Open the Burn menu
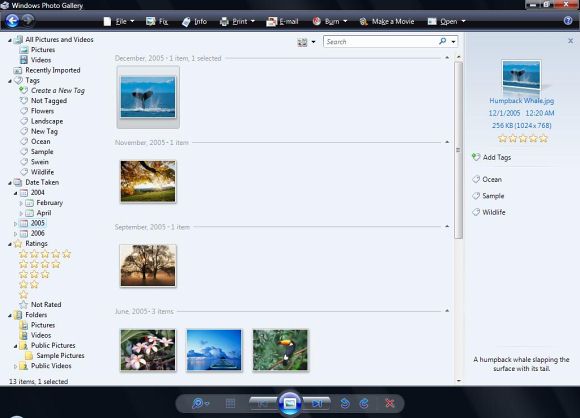Viewport: 580px width, 418px height. [x=330, y=21]
